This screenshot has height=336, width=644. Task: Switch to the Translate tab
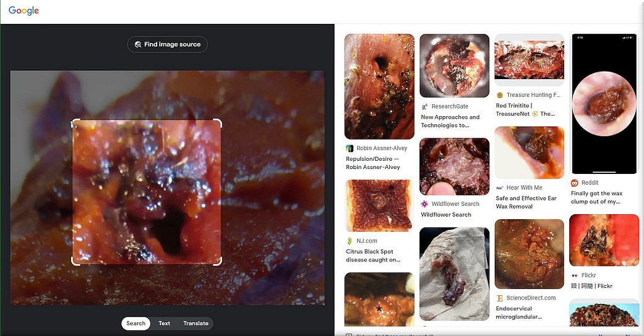(196, 323)
